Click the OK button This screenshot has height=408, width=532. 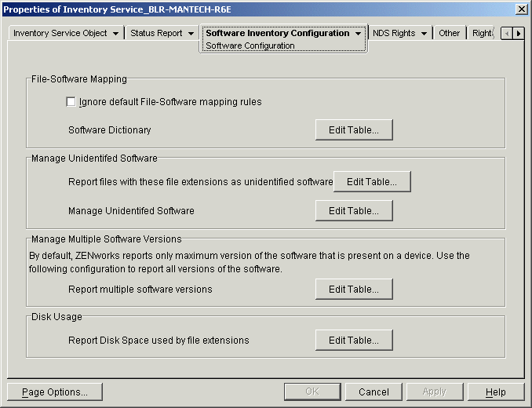click(312, 392)
